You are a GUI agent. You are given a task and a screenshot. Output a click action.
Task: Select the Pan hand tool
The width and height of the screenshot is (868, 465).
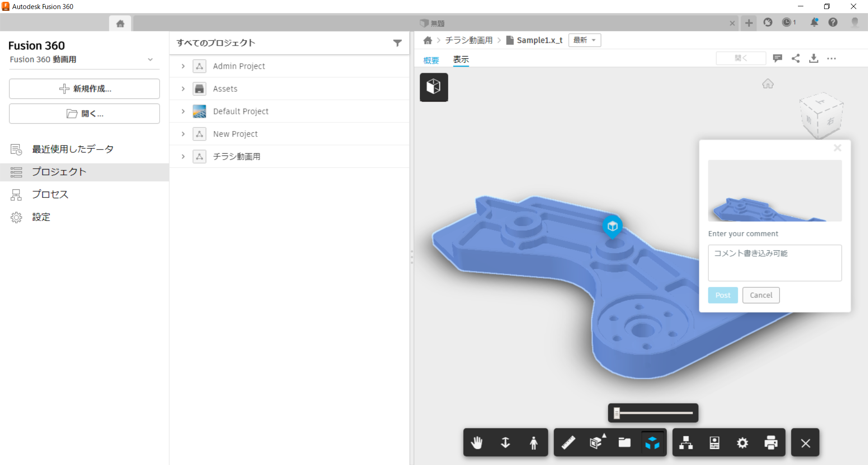(x=476, y=443)
